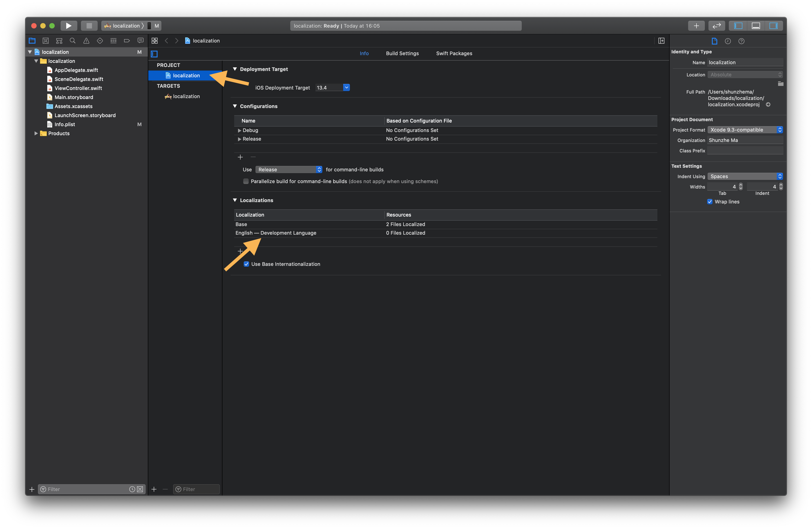Collapse the Localizations section
The height and width of the screenshot is (529, 812).
coord(235,200)
